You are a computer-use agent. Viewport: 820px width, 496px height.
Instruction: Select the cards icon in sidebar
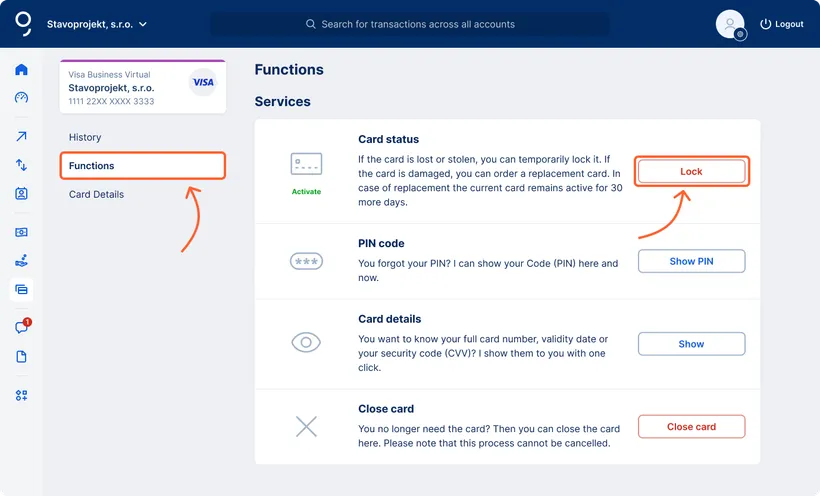[21, 290]
